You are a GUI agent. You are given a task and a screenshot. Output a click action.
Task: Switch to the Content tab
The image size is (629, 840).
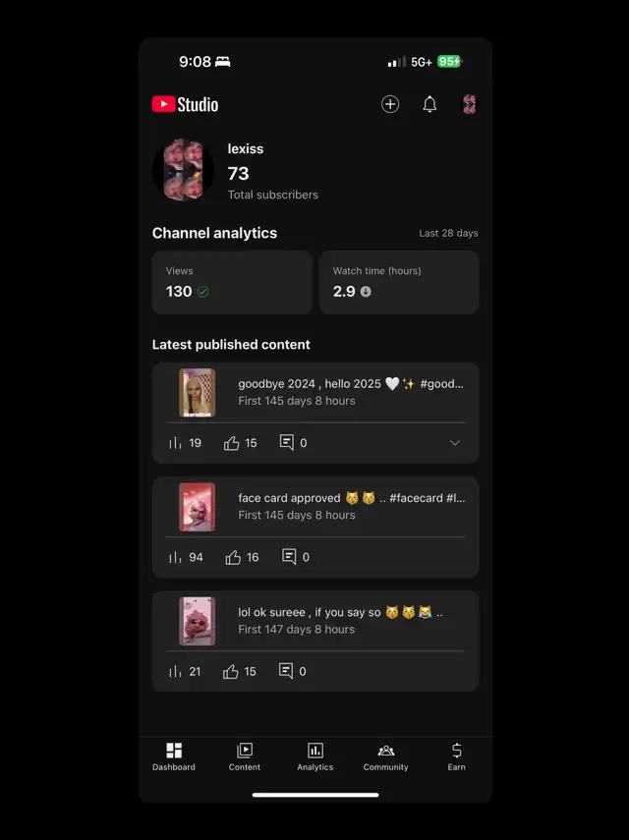coord(245,756)
